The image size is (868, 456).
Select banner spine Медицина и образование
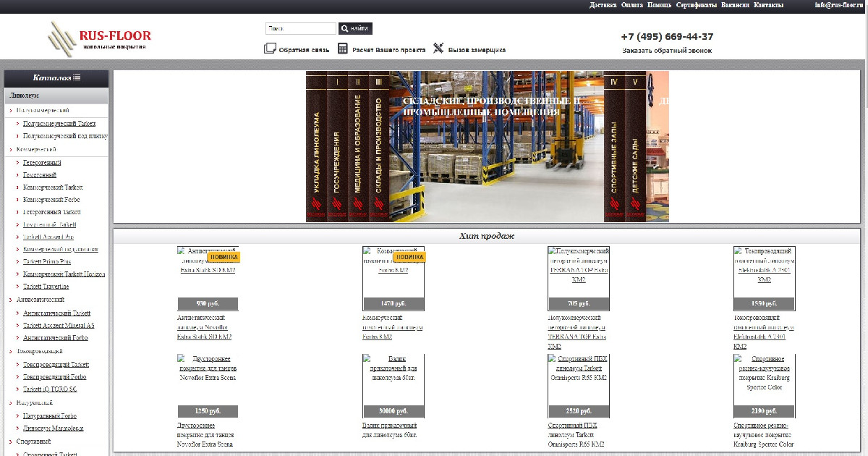[358, 146]
